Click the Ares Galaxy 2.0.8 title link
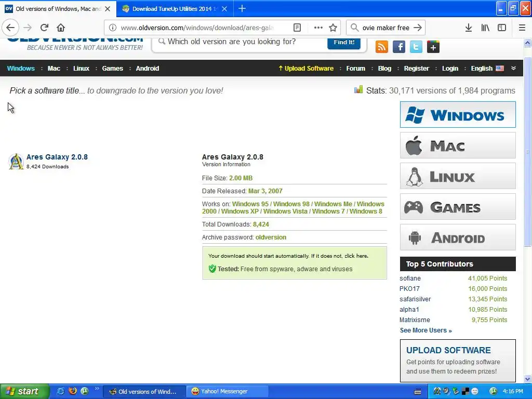The image size is (532, 399). tap(57, 157)
